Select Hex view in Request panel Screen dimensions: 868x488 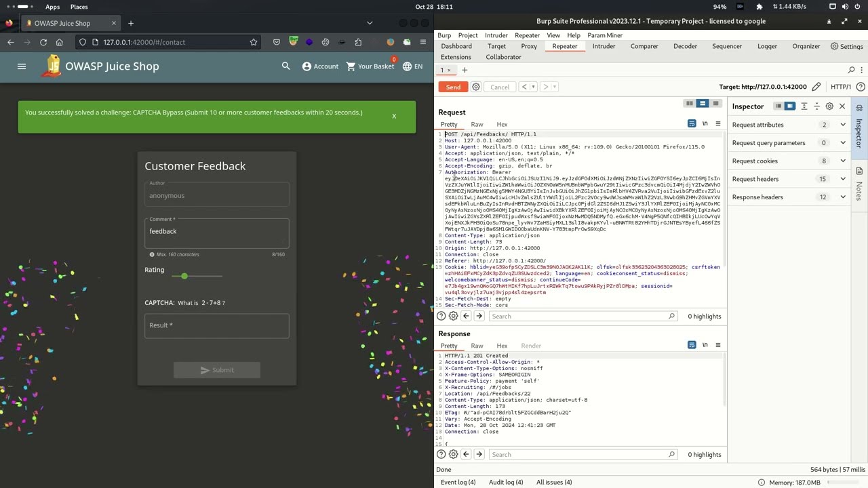point(502,125)
